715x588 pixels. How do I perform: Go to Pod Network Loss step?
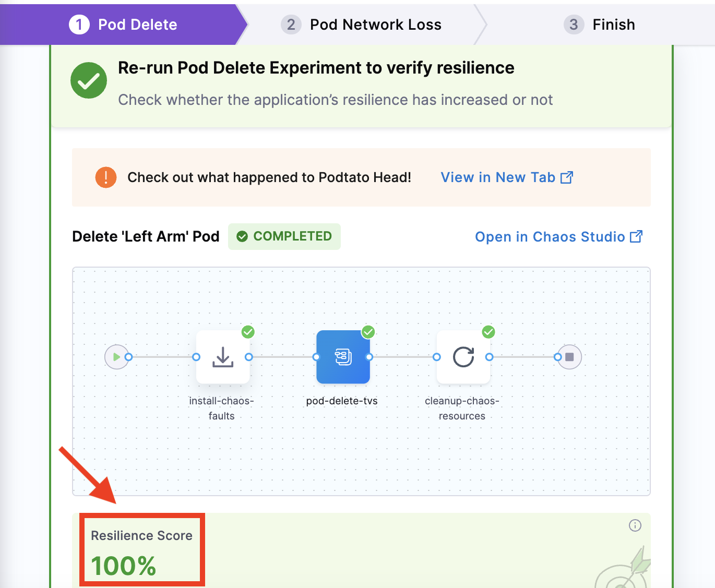[x=375, y=25]
